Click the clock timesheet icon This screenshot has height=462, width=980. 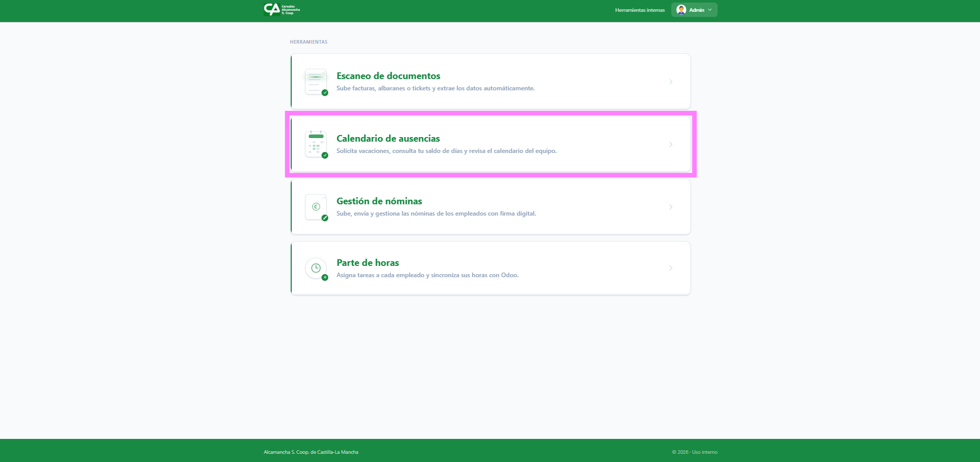pos(316,268)
